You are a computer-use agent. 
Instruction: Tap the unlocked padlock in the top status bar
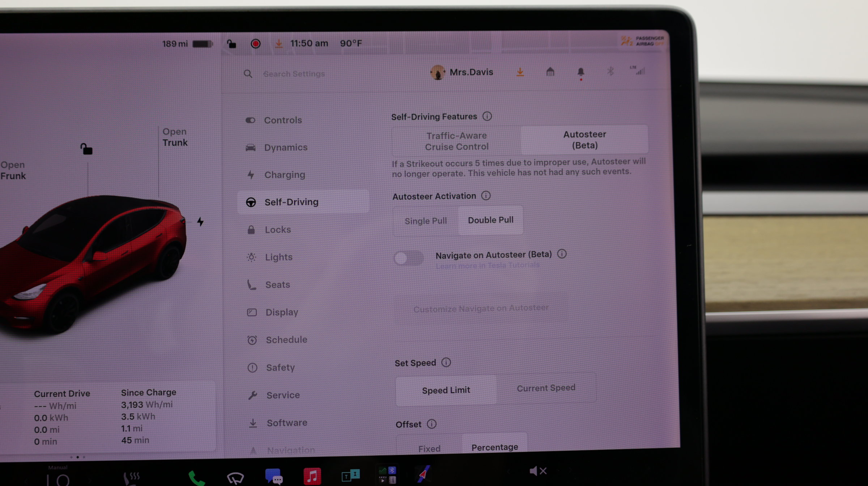tap(231, 44)
